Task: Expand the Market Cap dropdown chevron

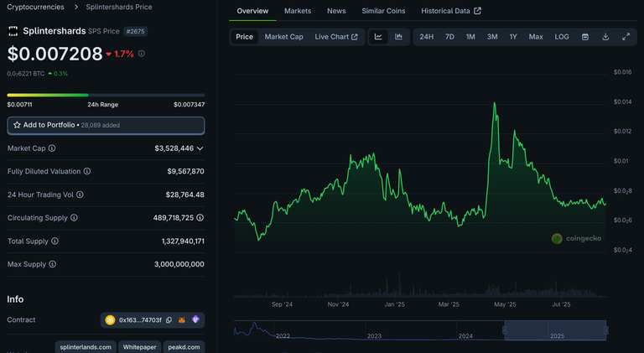Action: [x=200, y=148]
